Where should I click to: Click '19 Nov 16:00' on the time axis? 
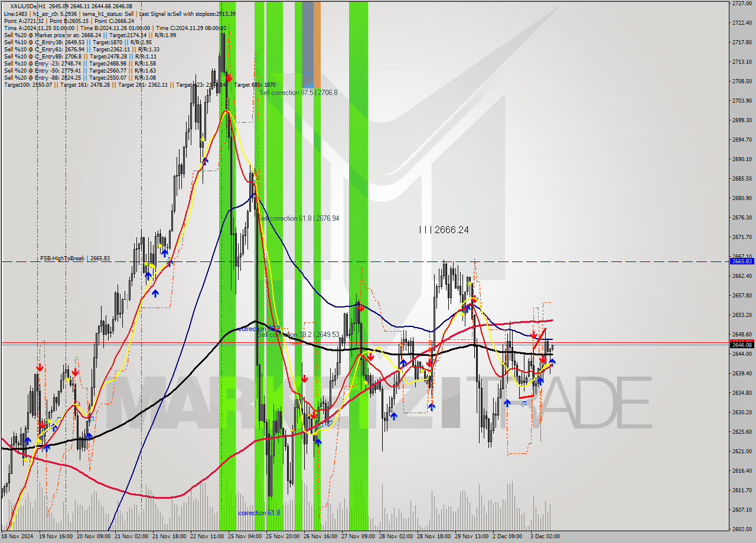click(56, 537)
